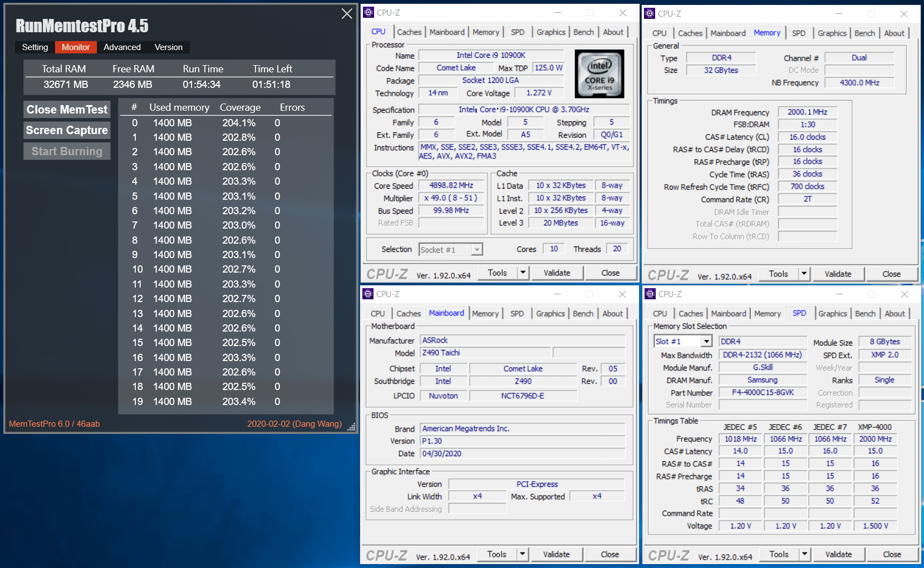The width and height of the screenshot is (924, 568).
Task: Click Close button in SPD tab window
Action: click(x=892, y=554)
